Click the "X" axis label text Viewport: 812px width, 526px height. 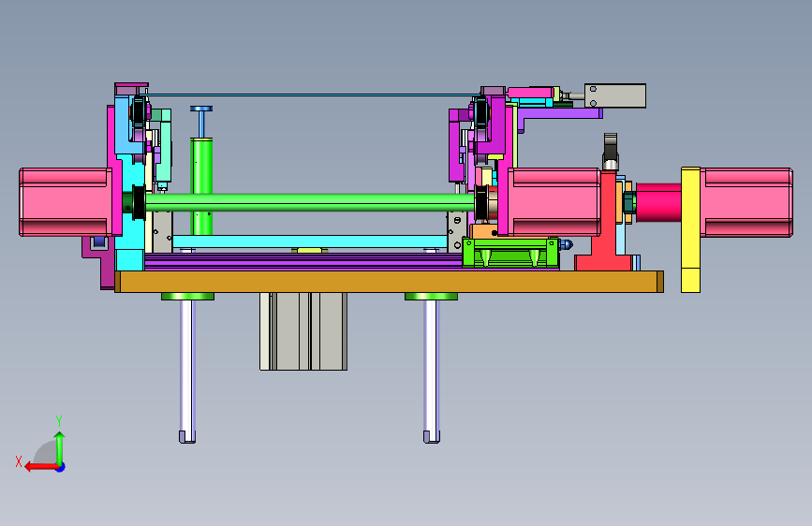coord(19,461)
